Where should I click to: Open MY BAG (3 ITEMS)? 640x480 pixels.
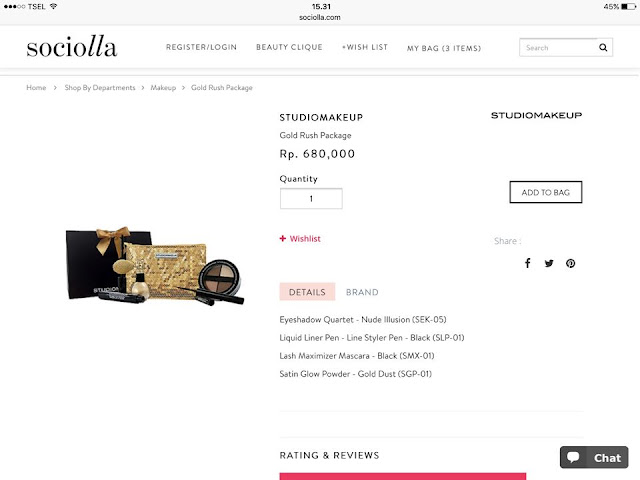click(444, 48)
